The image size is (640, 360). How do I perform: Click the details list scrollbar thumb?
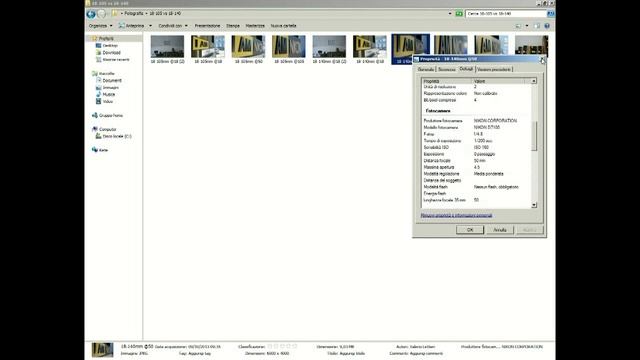[x=533, y=136]
